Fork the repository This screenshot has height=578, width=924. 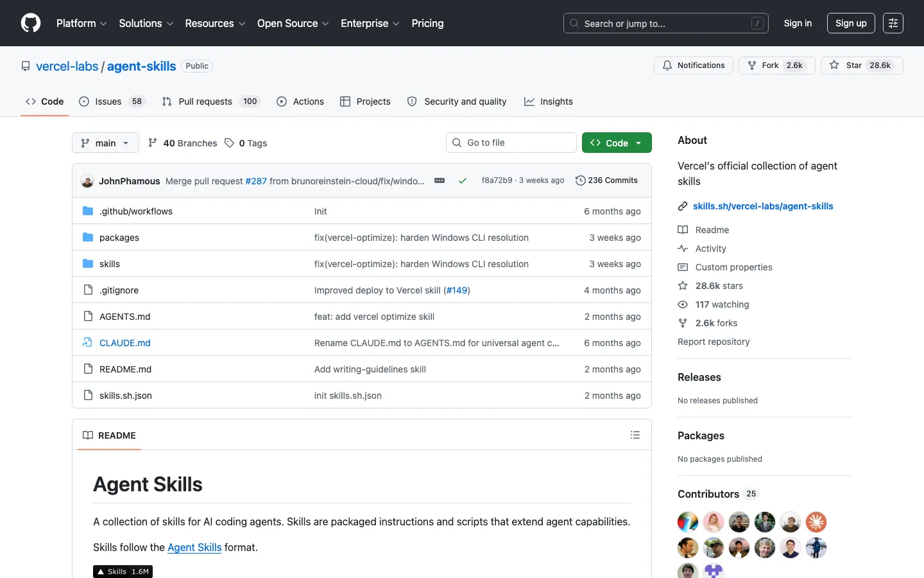tap(777, 66)
